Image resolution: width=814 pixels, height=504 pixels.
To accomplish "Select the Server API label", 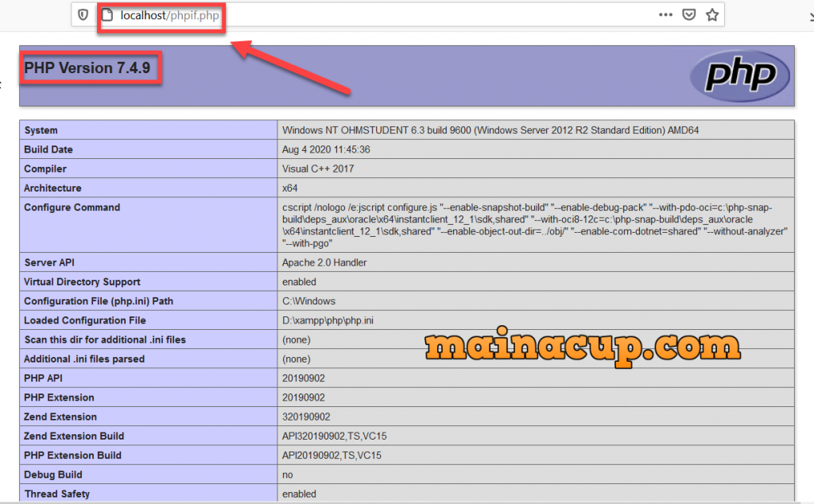I will point(48,262).
